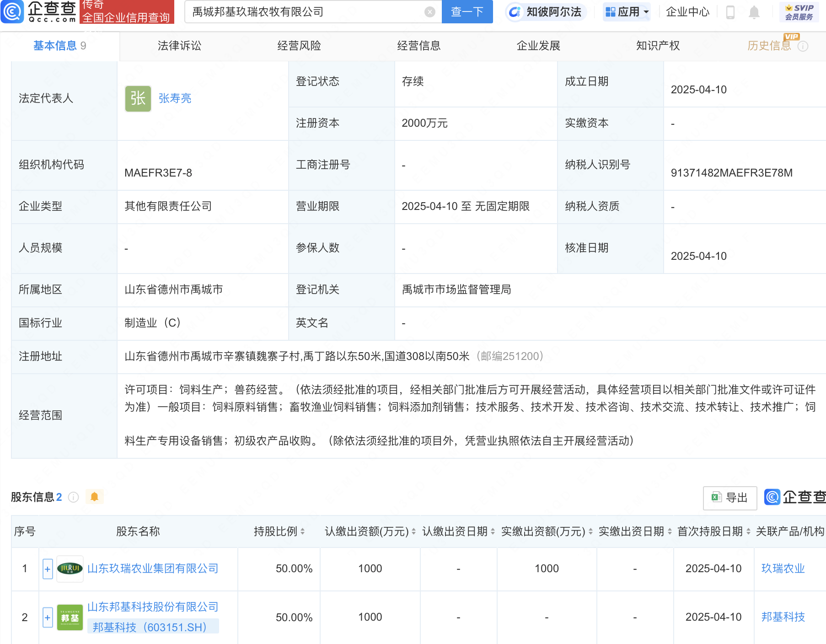Switch to 经营信息 tab
The image size is (826, 644).
point(418,46)
